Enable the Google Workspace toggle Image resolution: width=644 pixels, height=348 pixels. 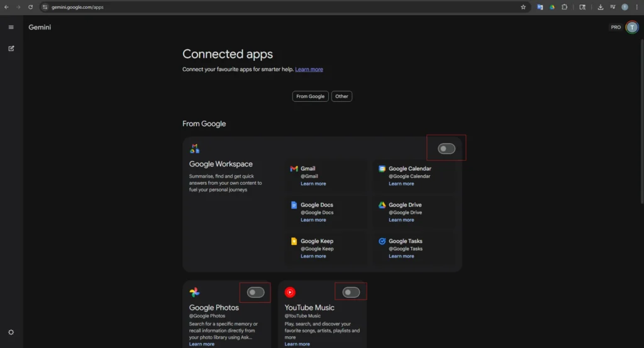click(447, 148)
